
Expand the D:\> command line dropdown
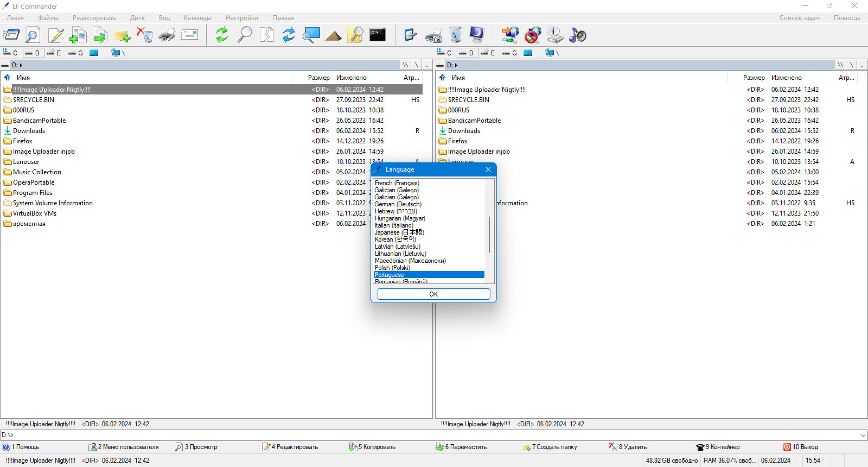coord(863,435)
